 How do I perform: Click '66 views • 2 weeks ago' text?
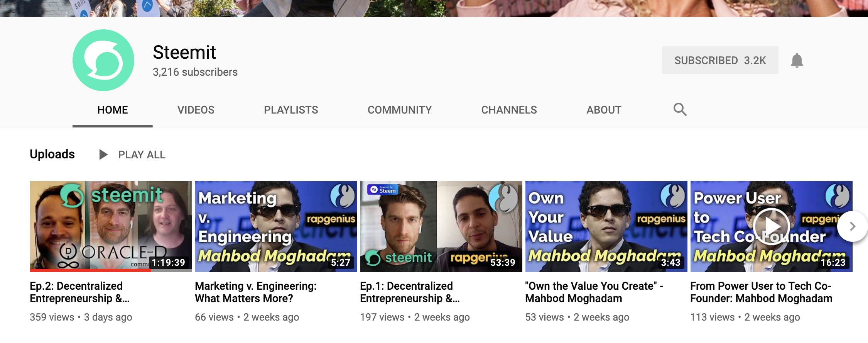(247, 317)
